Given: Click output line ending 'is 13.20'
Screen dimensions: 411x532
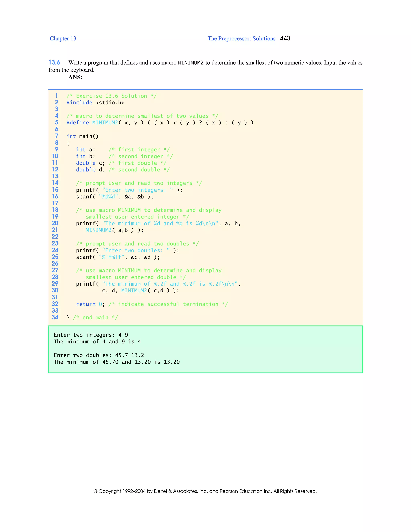Looking at the screenshot, I should coord(117,362).
